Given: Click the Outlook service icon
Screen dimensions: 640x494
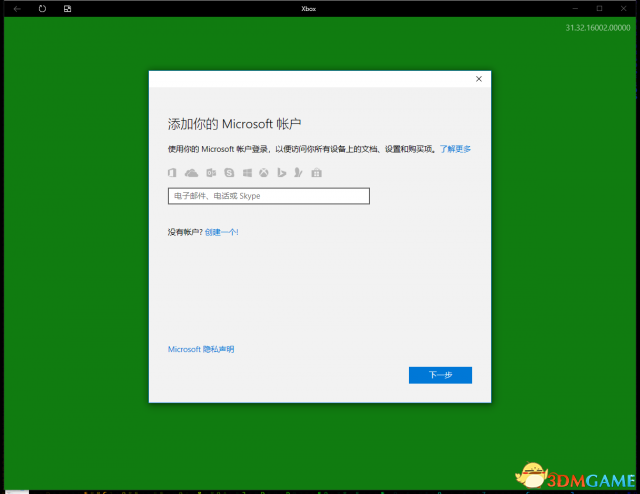Looking at the screenshot, I should [211, 173].
